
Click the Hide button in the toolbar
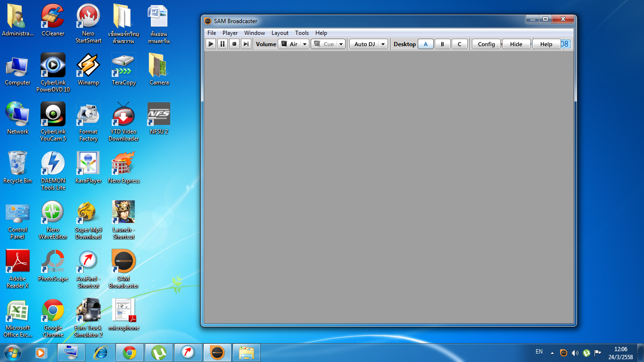point(516,44)
